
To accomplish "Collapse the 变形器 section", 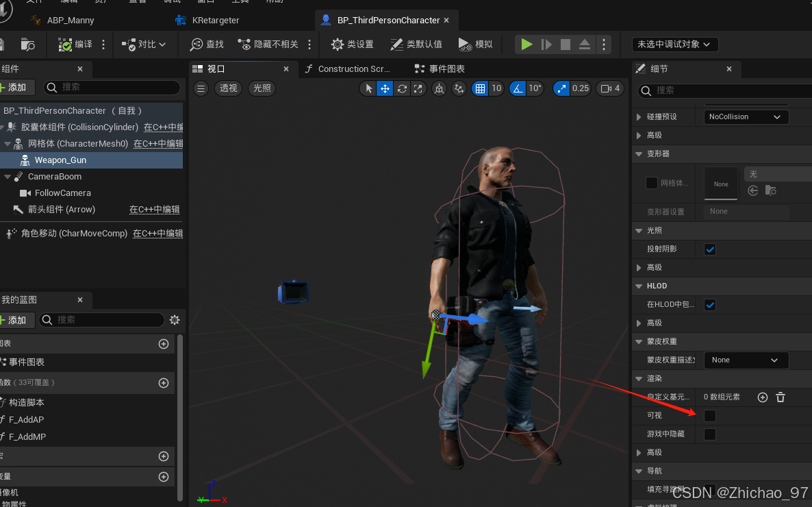I will pyautogui.click(x=639, y=154).
